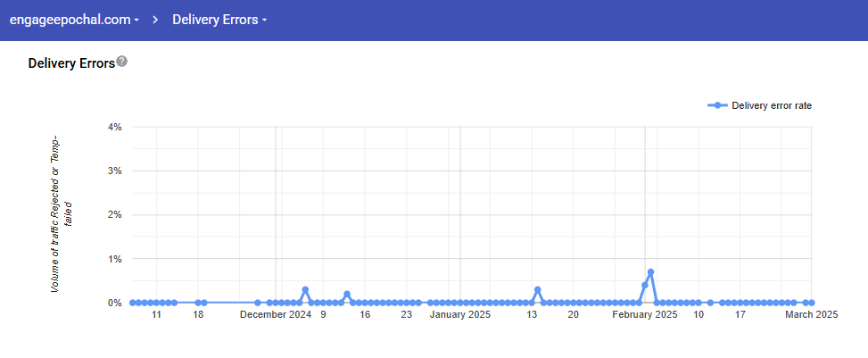The height and width of the screenshot is (358, 868).
Task: Click the small mid-December peak data point
Action: click(347, 294)
